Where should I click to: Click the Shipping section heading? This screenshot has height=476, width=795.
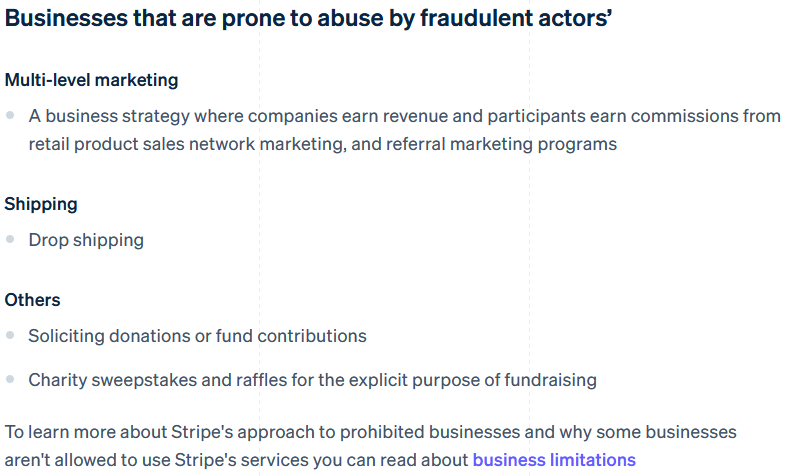(41, 204)
